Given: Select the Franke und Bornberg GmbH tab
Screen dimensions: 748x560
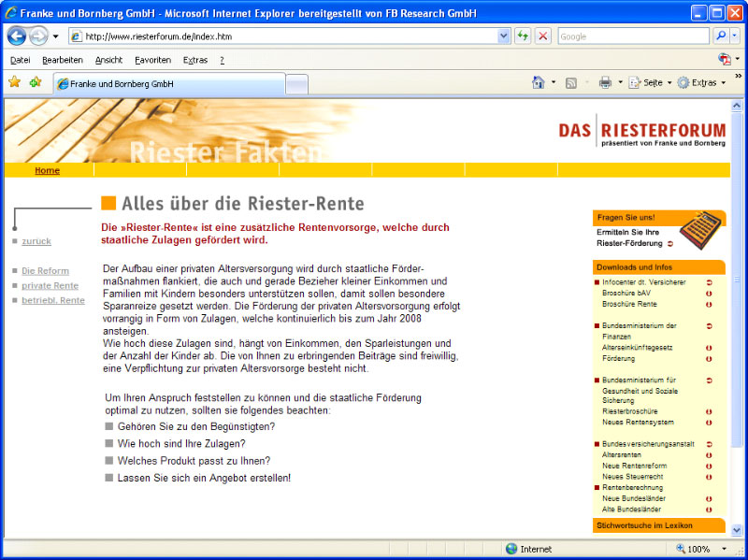Looking at the screenshot, I should (x=169, y=84).
